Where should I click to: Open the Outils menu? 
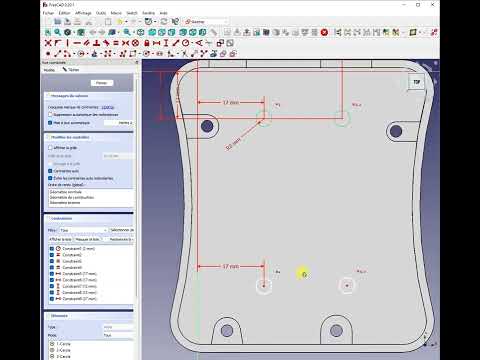coord(101,13)
